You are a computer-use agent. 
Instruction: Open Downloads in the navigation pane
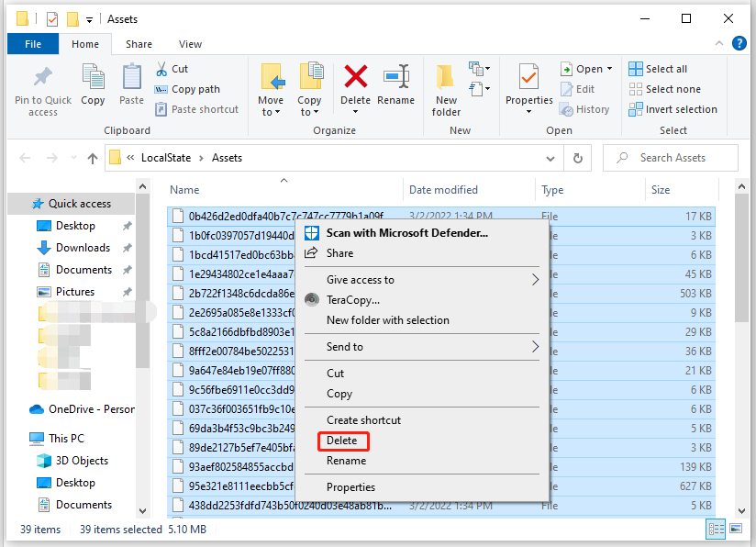point(83,248)
